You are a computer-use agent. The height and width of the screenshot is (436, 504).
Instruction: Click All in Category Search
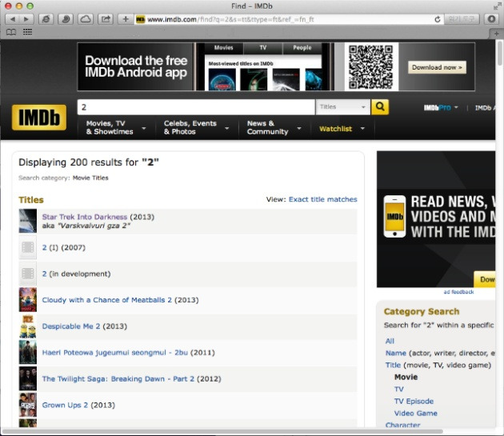coord(390,341)
